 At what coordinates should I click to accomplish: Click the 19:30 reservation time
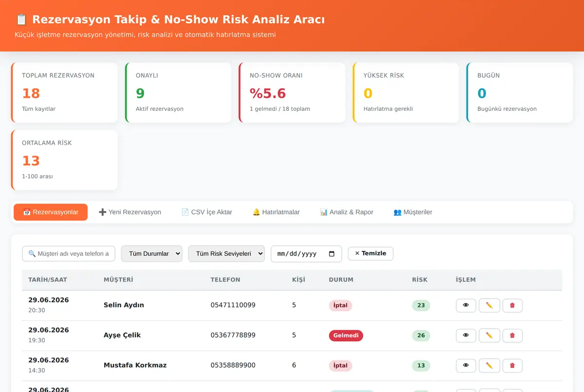(x=36, y=340)
